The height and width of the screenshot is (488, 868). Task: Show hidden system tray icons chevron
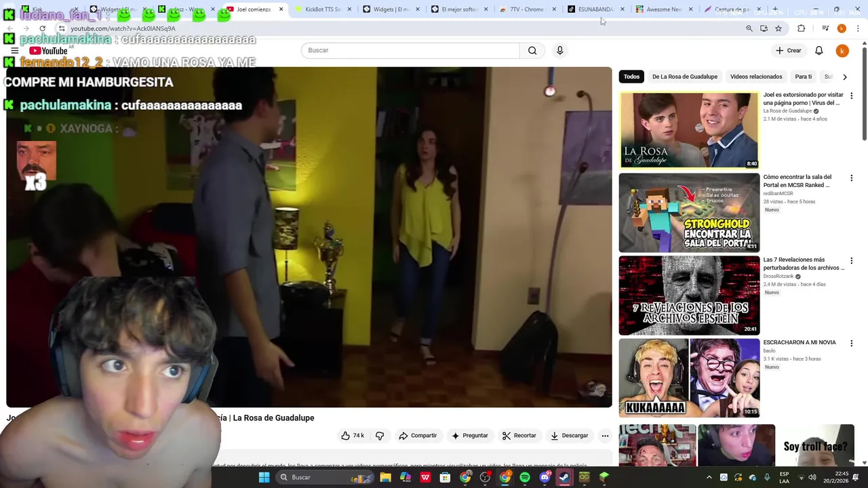pyautogui.click(x=709, y=477)
